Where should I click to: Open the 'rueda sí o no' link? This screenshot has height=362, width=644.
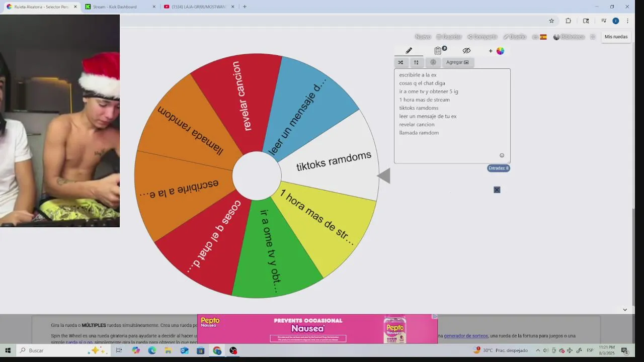pos(79,342)
